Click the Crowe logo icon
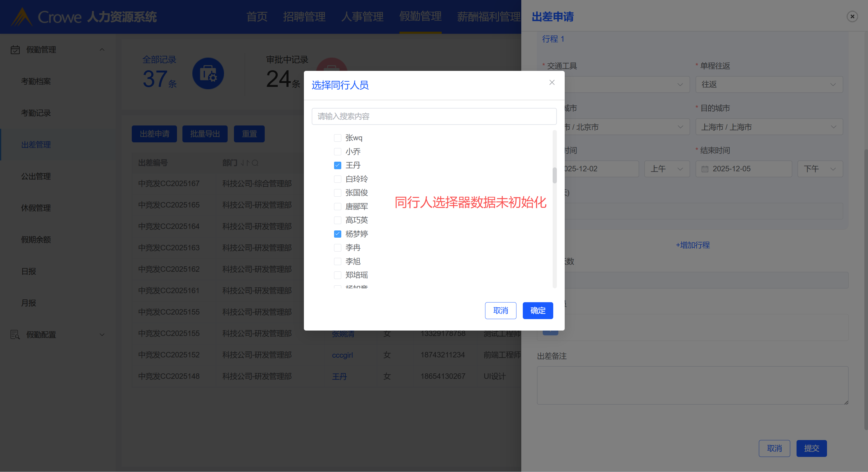Viewport: 868px width, 472px height. click(x=22, y=17)
